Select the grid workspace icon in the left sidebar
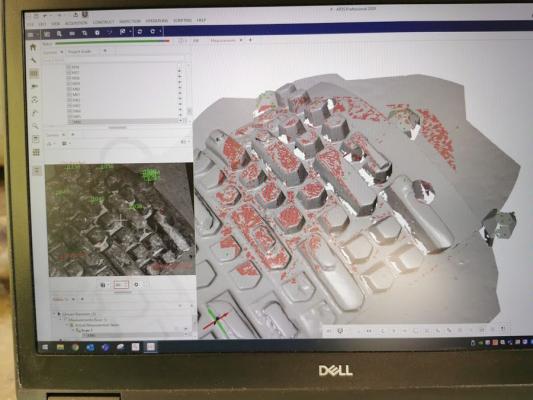Image resolution: width=533 pixels, height=400 pixels. point(36,152)
